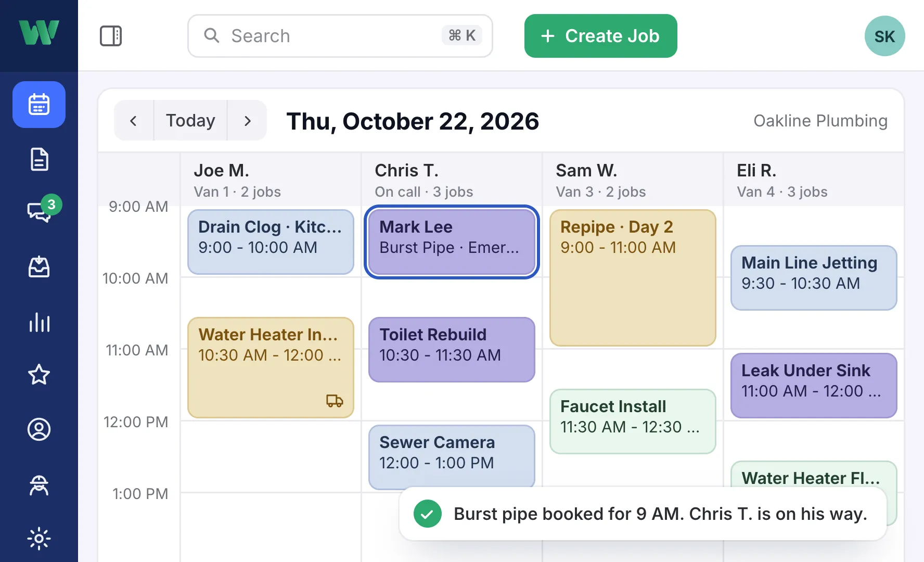The height and width of the screenshot is (562, 924).
Task: Open the inbox tray icon in sidebar
Action: (x=39, y=267)
